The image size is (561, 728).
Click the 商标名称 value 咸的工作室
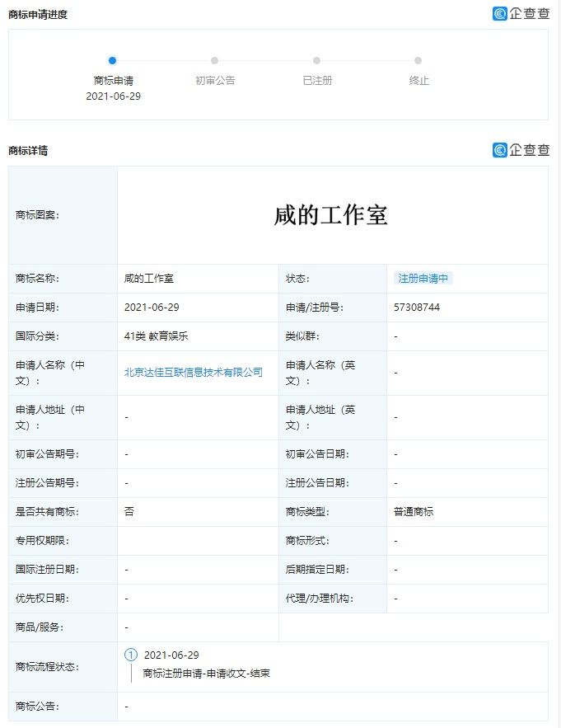148,279
